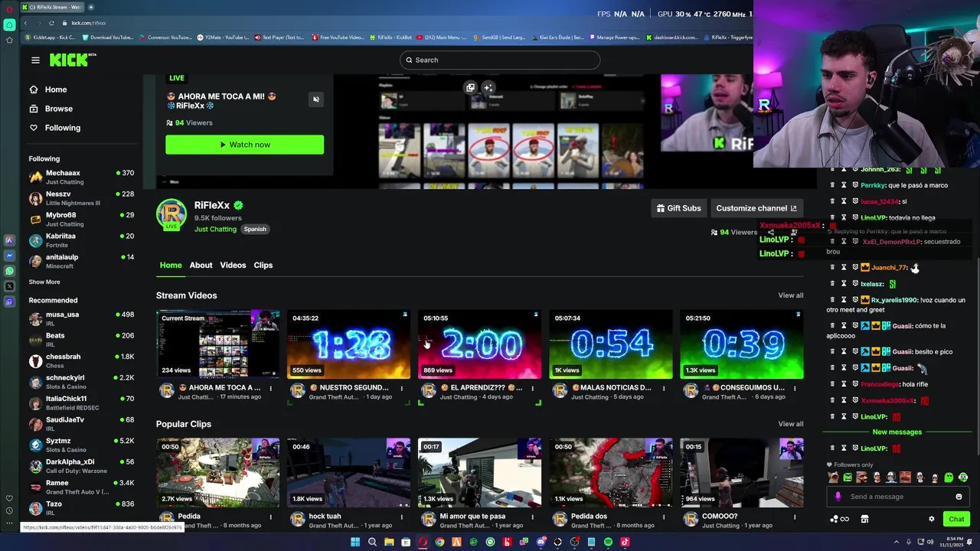The height and width of the screenshot is (551, 980).
Task: Open the hamburger sidebar menu
Action: coord(35,60)
